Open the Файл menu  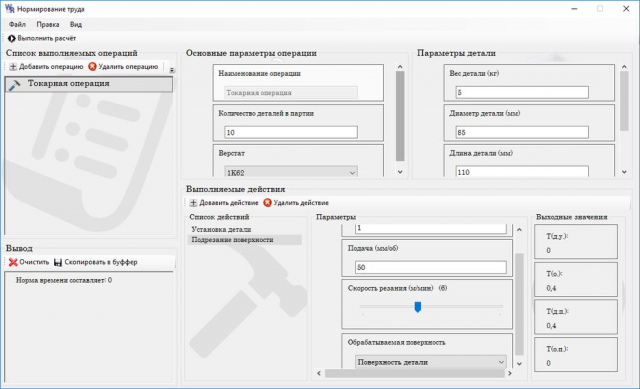point(18,24)
